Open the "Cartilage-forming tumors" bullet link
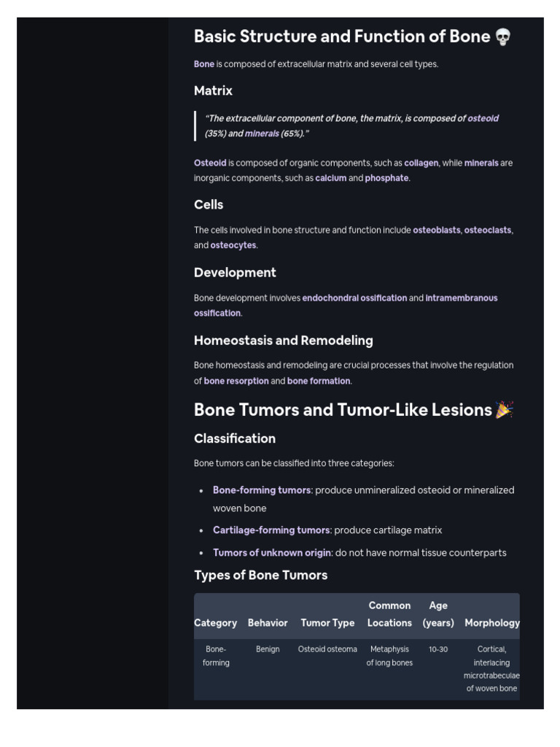The height and width of the screenshot is (747, 560). tap(271, 530)
